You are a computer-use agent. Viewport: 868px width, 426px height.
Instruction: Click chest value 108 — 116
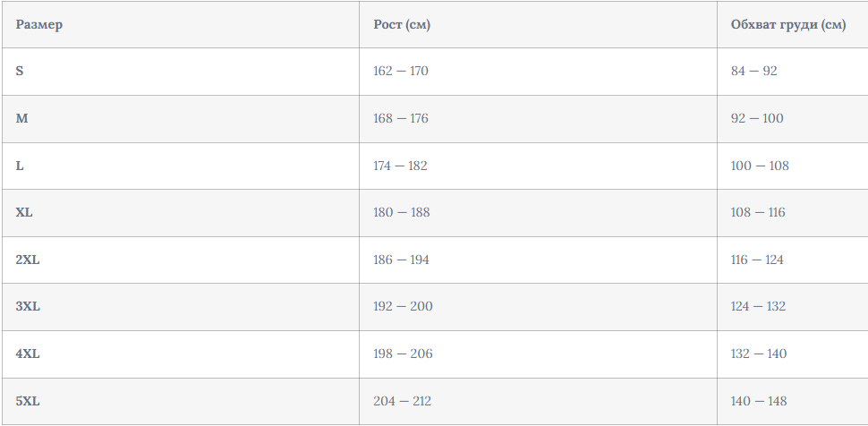pyautogui.click(x=758, y=213)
